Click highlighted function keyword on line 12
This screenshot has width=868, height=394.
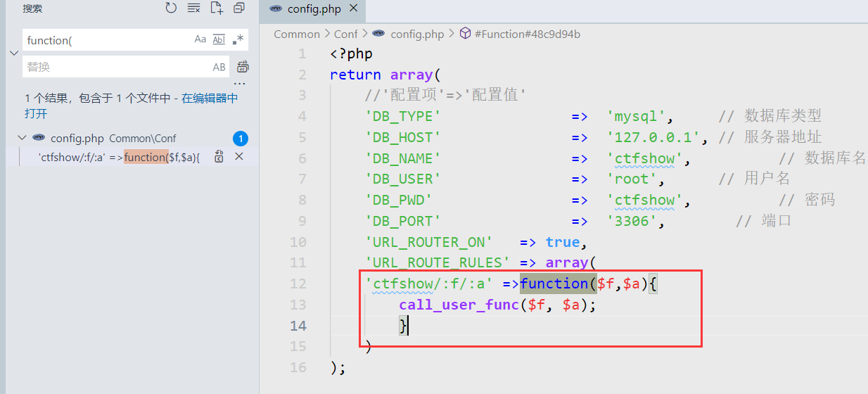(554, 284)
